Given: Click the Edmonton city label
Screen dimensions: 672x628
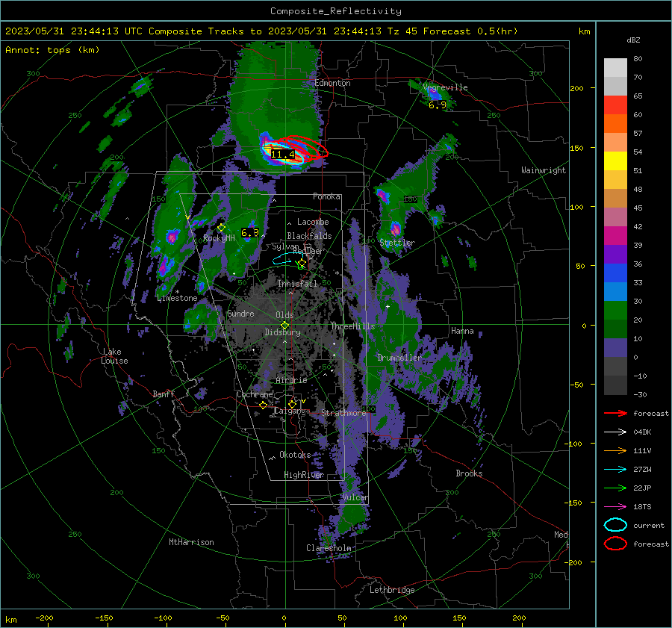Looking at the screenshot, I should [x=332, y=83].
